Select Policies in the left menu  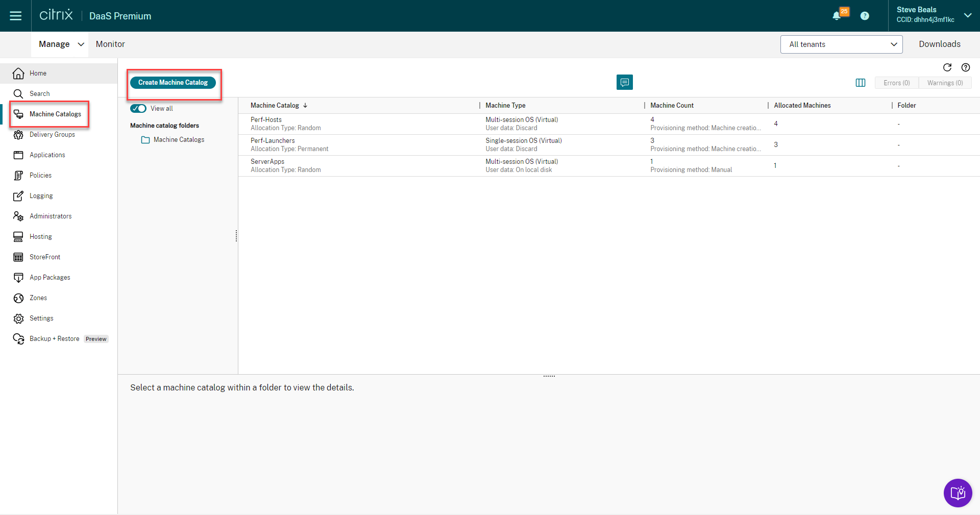tap(40, 176)
